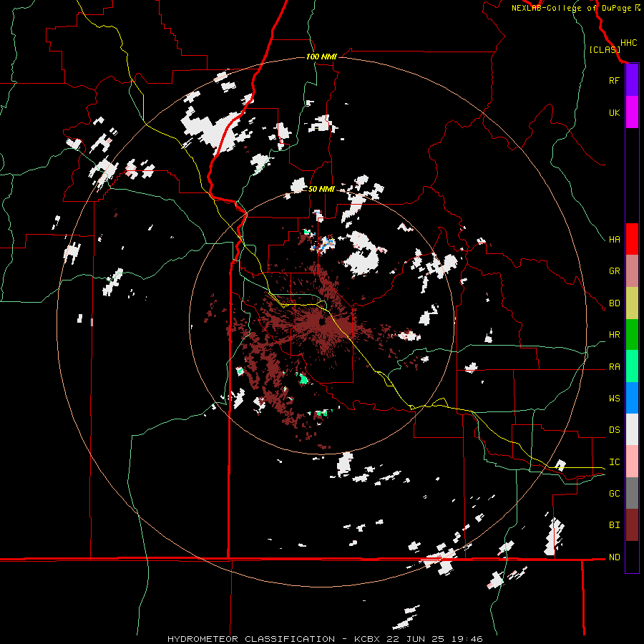Click the GR legend label
644x644 pixels.
coord(614,271)
